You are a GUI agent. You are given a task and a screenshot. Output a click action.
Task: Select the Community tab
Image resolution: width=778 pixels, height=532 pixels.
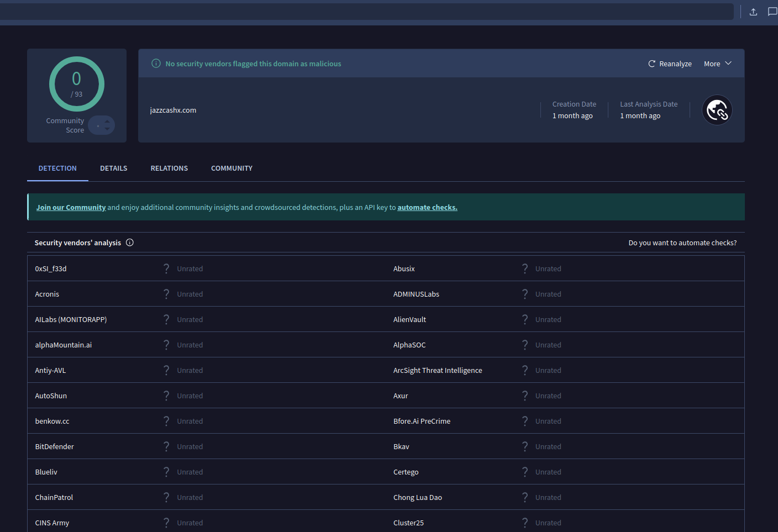tap(232, 168)
